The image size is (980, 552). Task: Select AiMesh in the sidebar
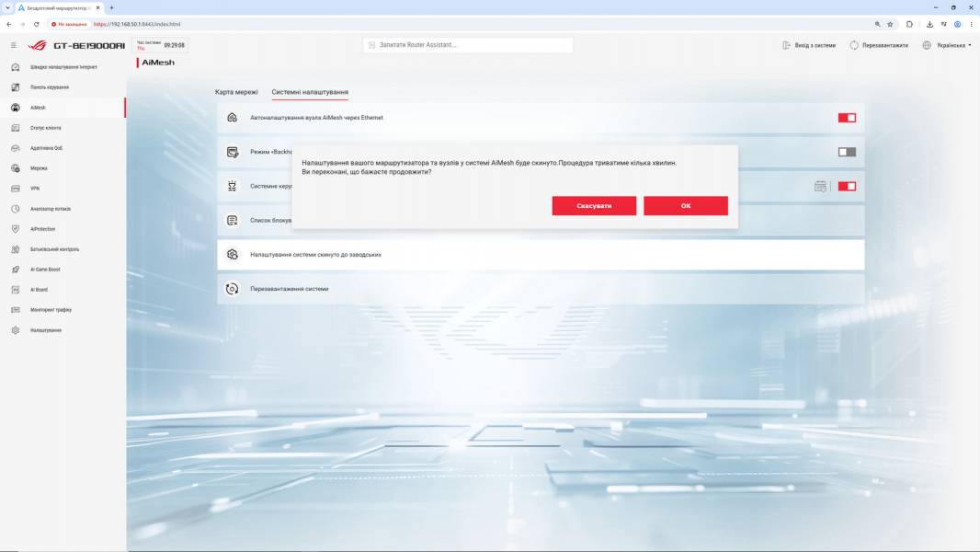coord(63,108)
